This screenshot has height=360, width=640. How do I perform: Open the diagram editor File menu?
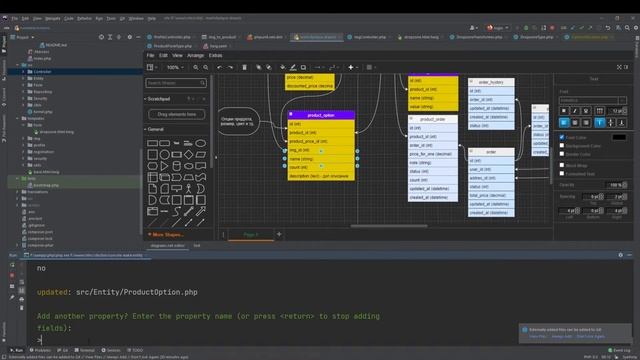pos(150,55)
